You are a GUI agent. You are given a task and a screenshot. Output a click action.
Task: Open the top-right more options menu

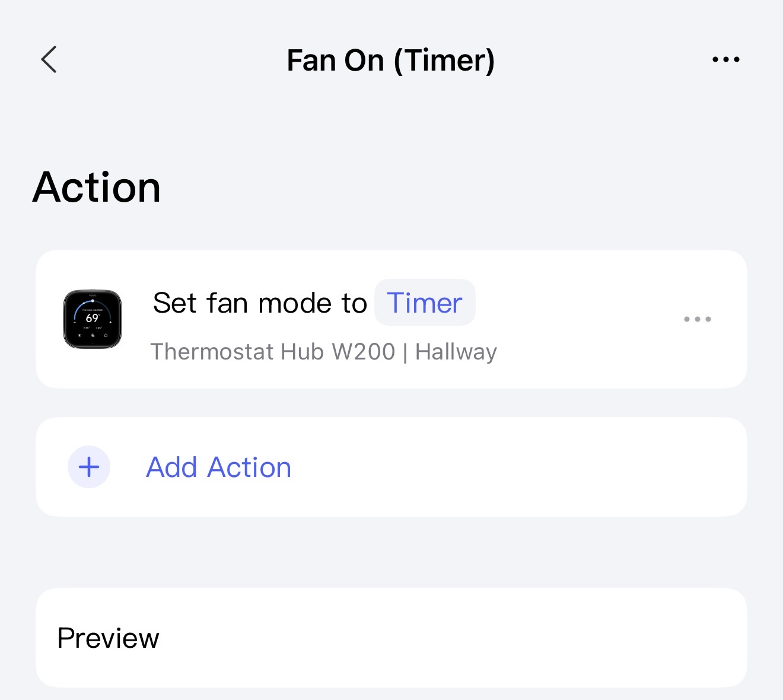[725, 59]
